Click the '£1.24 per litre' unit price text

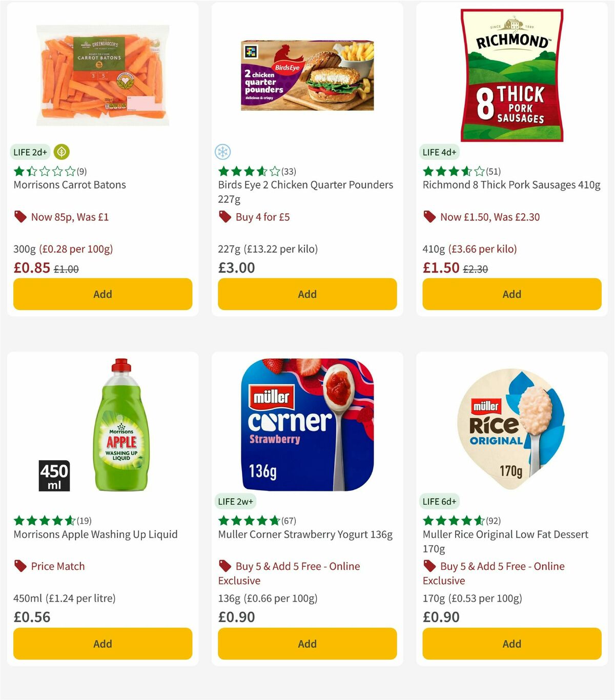[x=80, y=598]
